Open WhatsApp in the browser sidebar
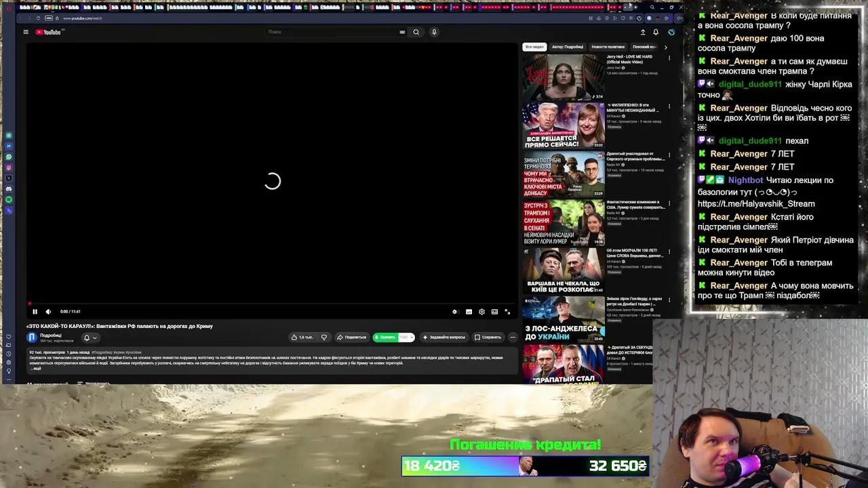 click(x=9, y=157)
